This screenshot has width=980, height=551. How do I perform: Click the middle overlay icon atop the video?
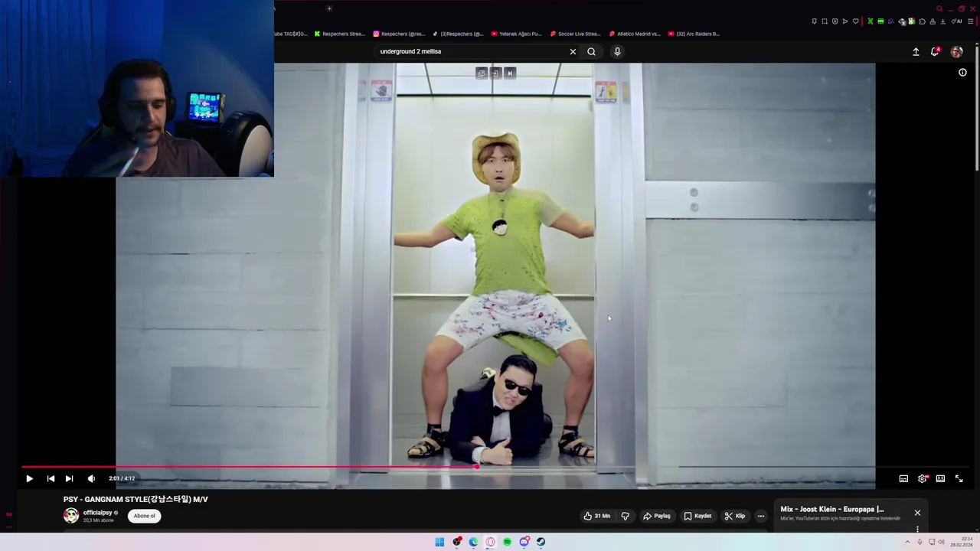(495, 73)
